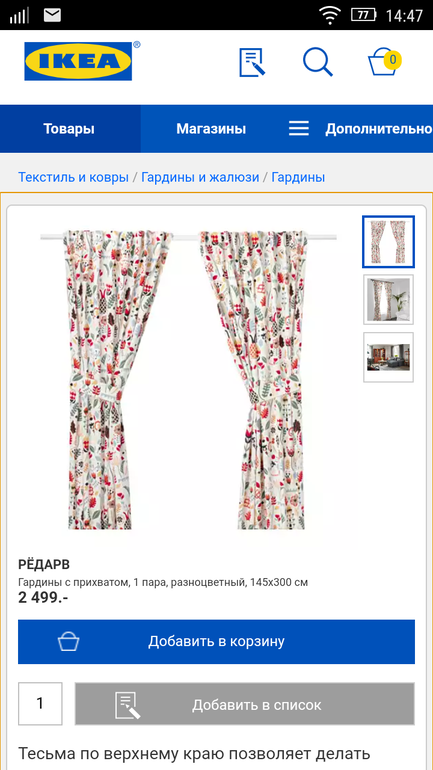This screenshot has height=770, width=433.
Task: Edit the quantity field showing 1
Action: click(40, 704)
